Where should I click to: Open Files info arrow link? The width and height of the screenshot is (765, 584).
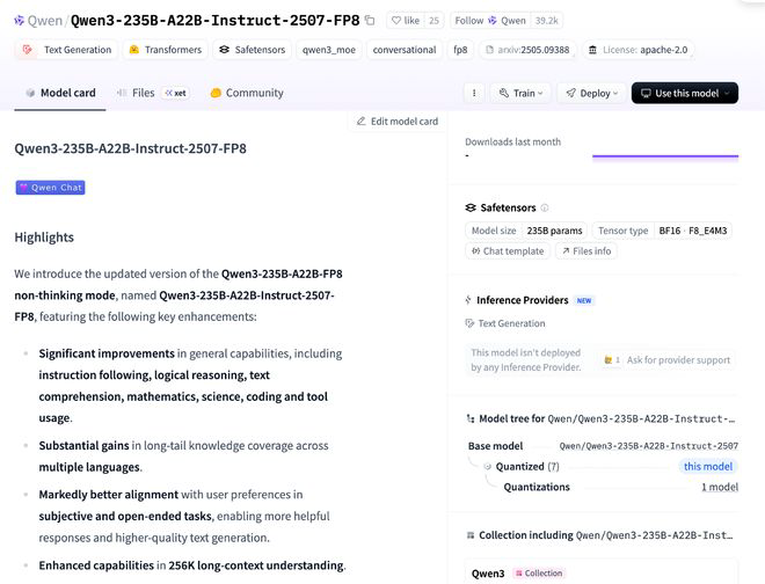(586, 251)
